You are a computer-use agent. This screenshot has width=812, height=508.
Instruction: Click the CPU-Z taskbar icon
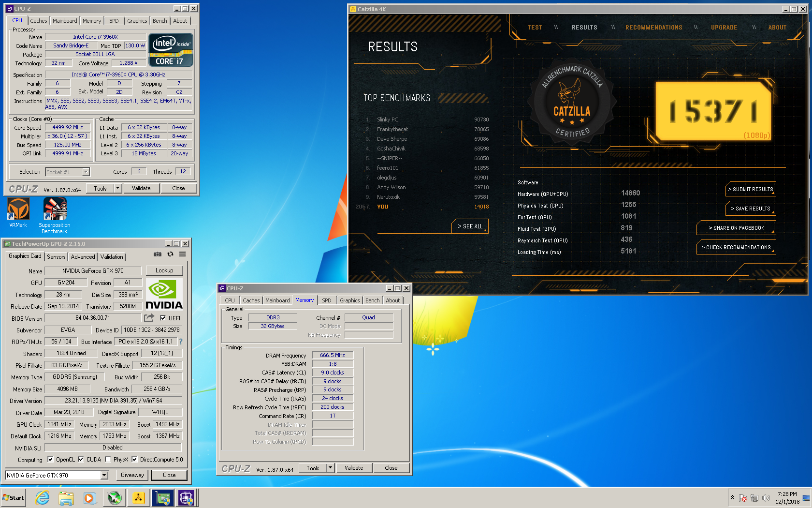(x=186, y=498)
